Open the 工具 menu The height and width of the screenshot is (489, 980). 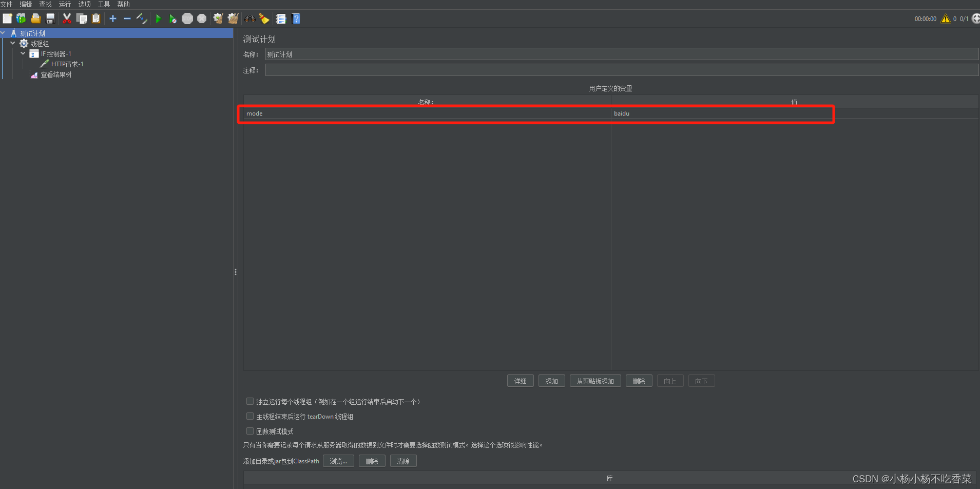tap(104, 4)
